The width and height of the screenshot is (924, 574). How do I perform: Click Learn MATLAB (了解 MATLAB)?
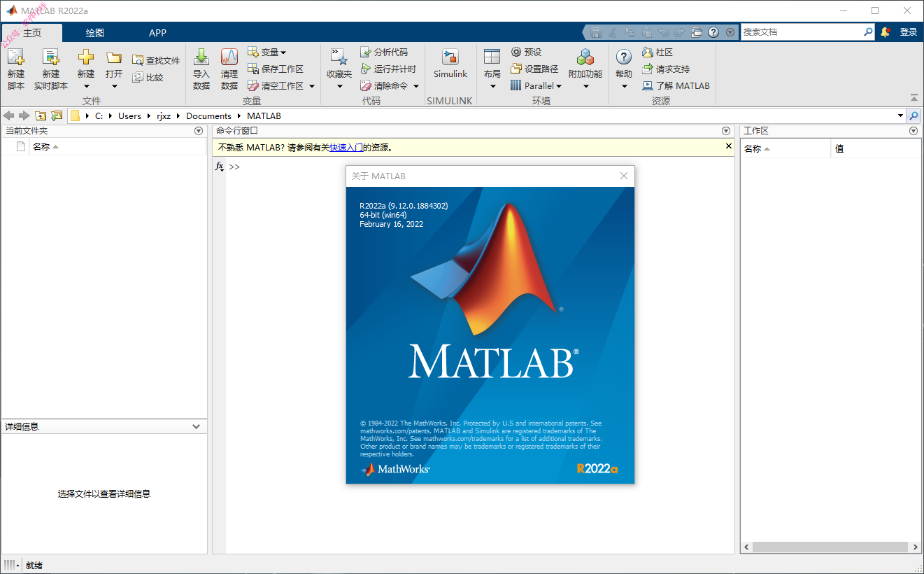pos(676,86)
